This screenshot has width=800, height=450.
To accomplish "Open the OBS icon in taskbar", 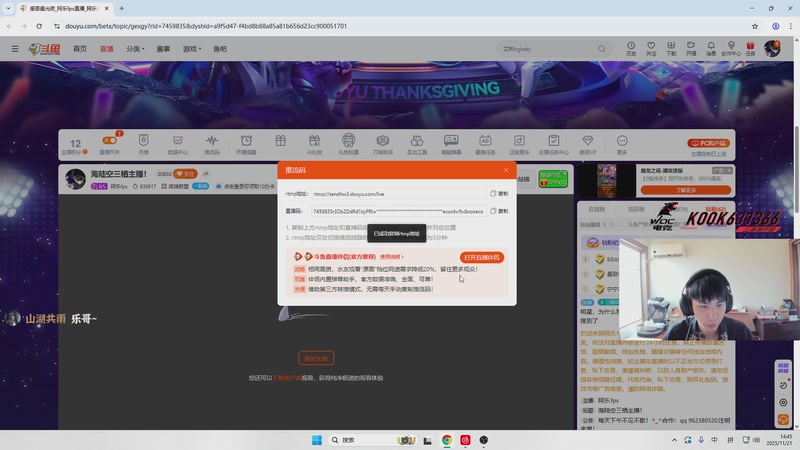I will tap(484, 440).
